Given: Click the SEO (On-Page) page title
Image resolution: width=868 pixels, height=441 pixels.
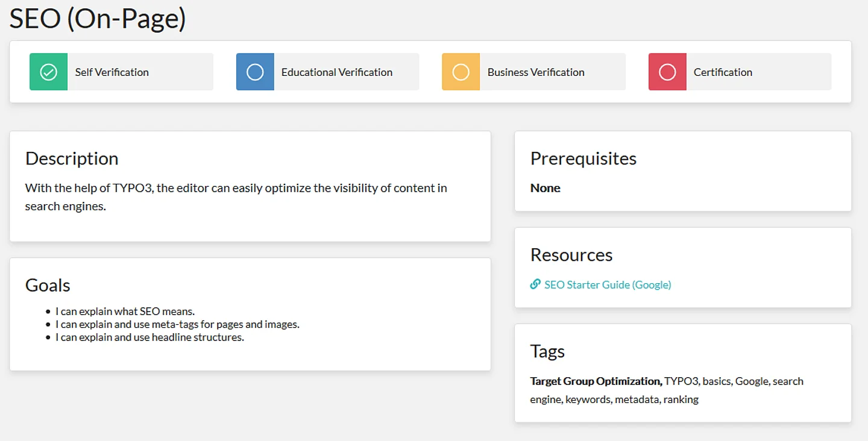Looking at the screenshot, I should pos(98,19).
